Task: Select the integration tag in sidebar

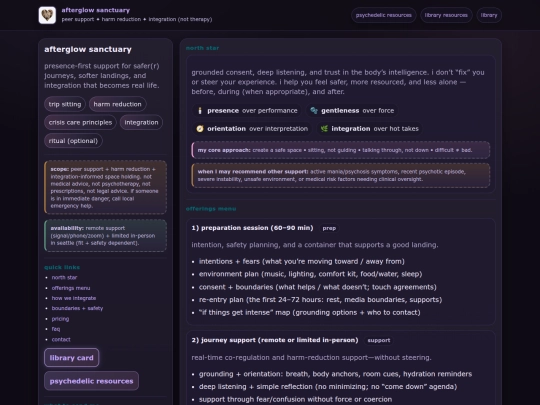Action: click(x=141, y=123)
